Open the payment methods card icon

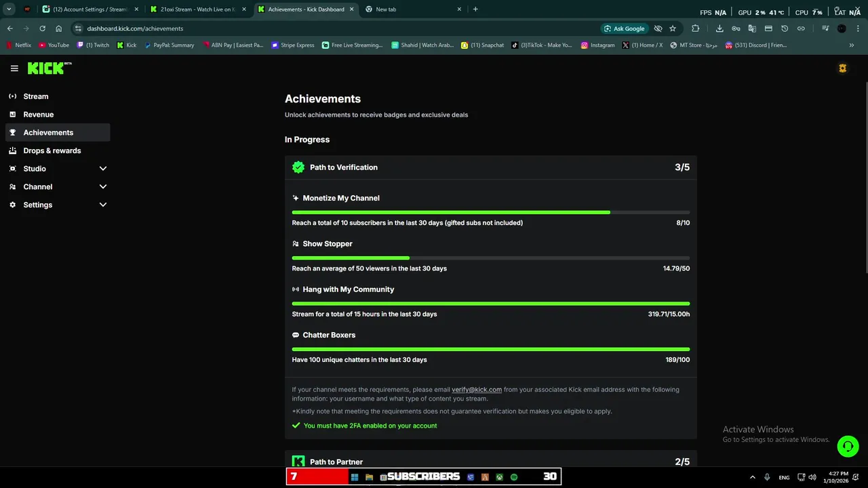pyautogui.click(x=768, y=28)
